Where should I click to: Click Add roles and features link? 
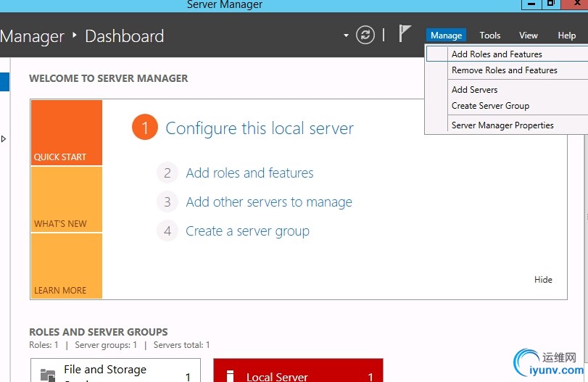point(249,173)
